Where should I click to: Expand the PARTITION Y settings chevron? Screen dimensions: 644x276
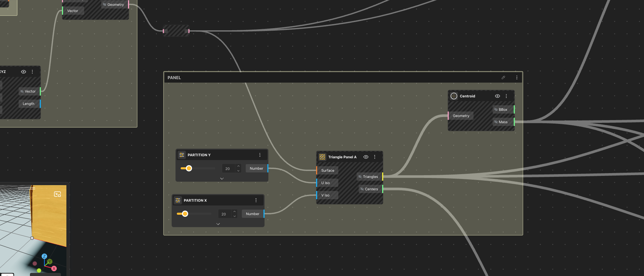click(x=222, y=179)
